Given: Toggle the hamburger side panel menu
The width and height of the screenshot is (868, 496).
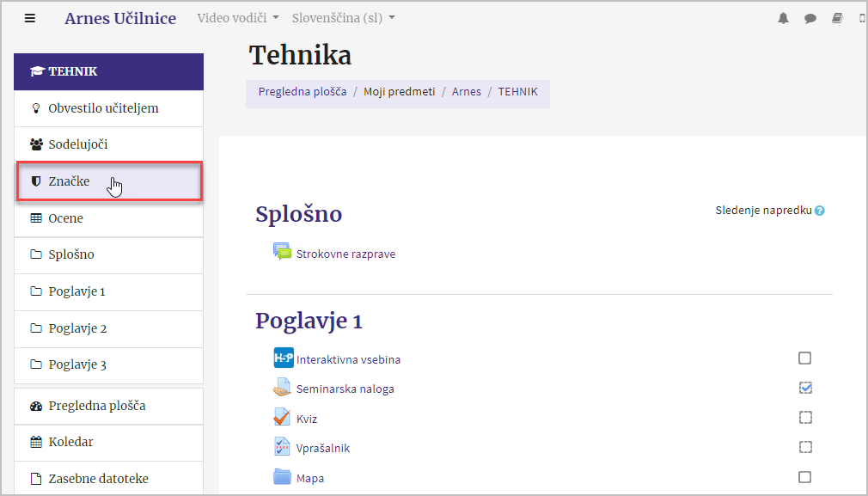Looking at the screenshot, I should [30, 18].
